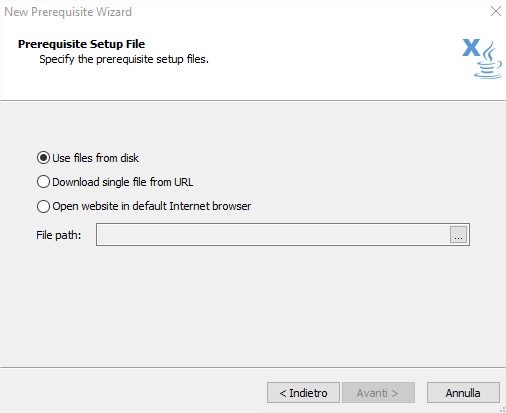Select the "Use files from disk" radio button
Image resolution: width=506 pixels, height=413 pixels.
tap(43, 158)
